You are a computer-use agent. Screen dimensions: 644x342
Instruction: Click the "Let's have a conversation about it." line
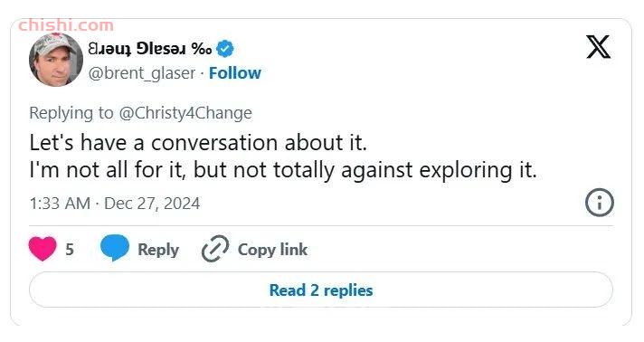click(198, 143)
